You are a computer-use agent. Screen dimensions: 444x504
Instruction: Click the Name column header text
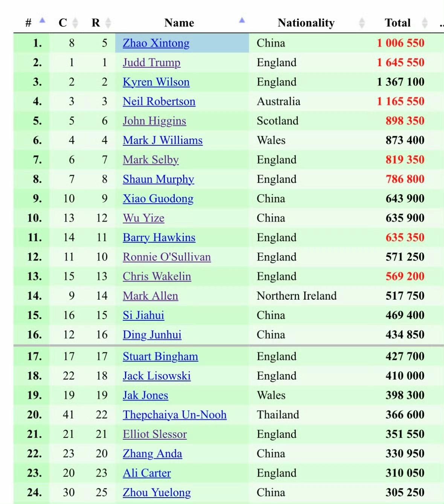pyautogui.click(x=179, y=23)
